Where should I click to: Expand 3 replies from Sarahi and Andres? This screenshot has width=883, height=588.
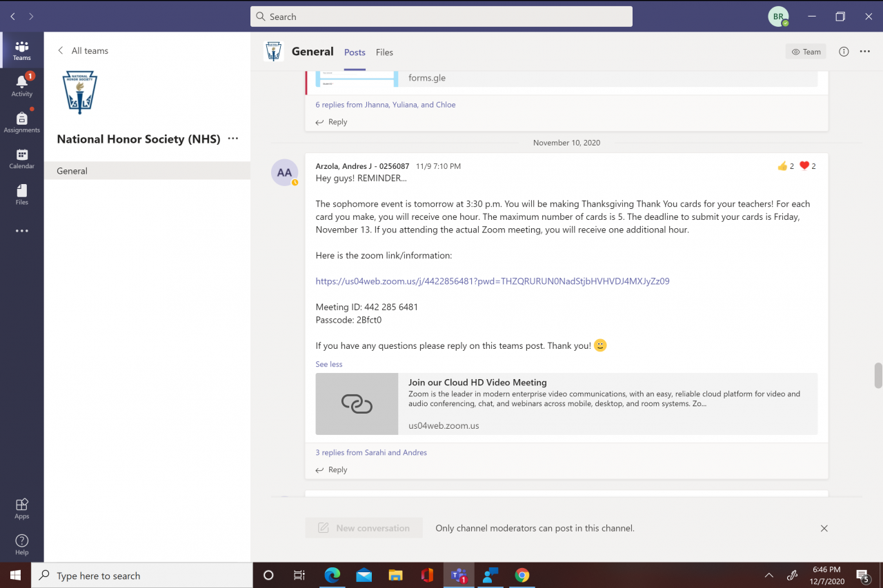[x=371, y=452]
